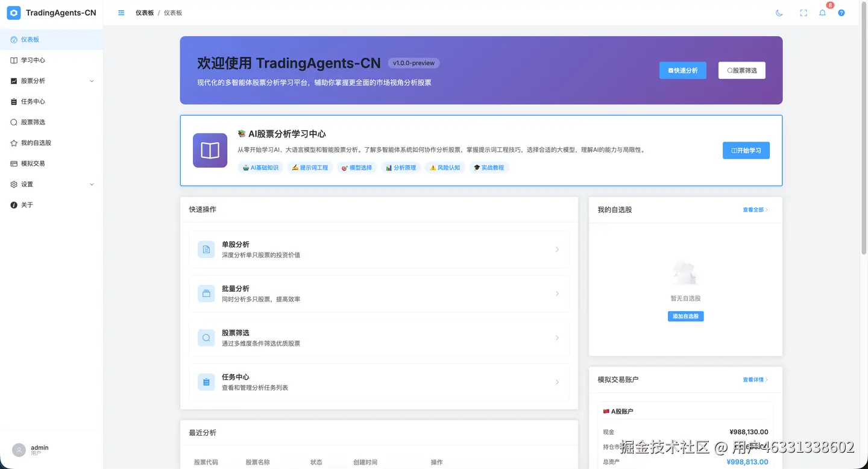Viewport: 868px width, 469px height.
Task: Click the 添加自选股 button
Action: click(x=685, y=316)
